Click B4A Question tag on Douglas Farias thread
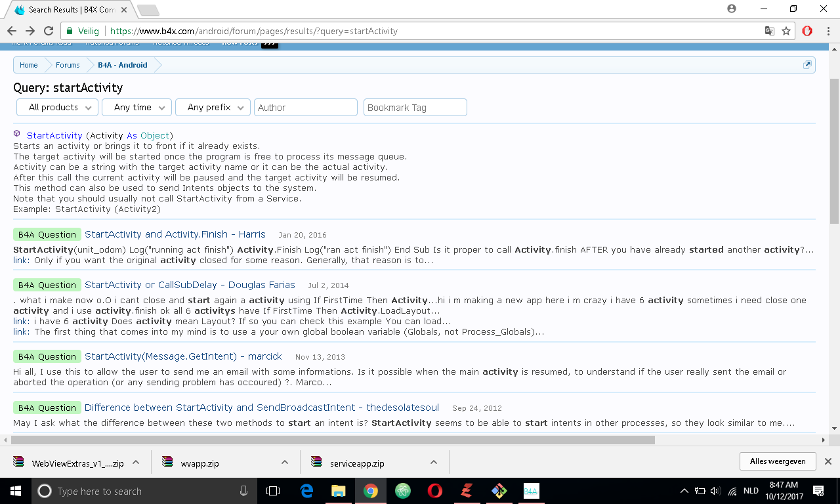840x504 pixels. [x=47, y=285]
